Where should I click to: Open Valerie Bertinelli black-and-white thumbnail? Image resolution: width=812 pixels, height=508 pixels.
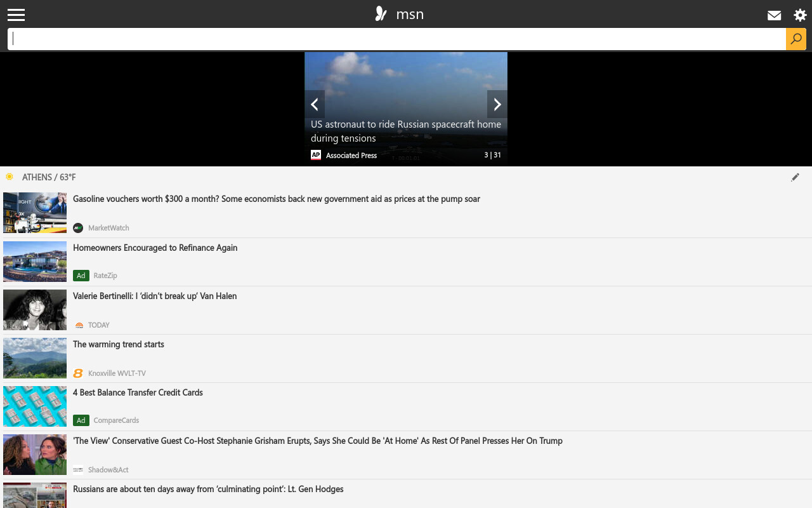35,310
